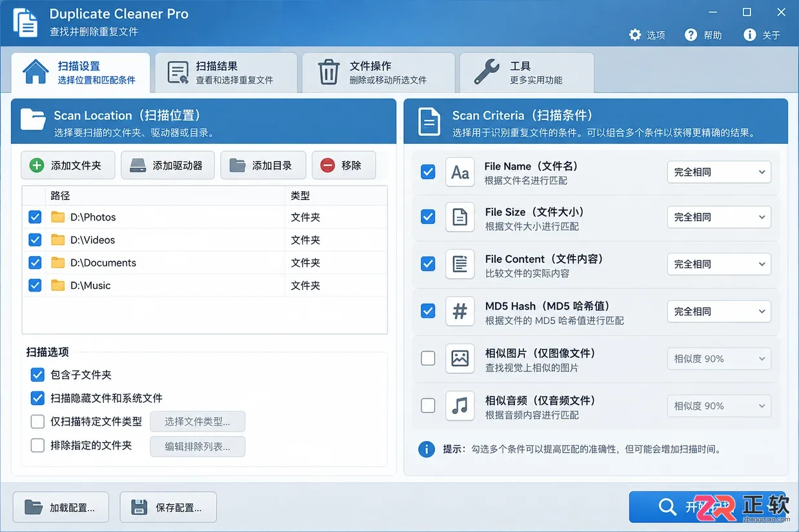
Task: Open the MD5 Hash 完全相同 dropdown
Action: [719, 311]
